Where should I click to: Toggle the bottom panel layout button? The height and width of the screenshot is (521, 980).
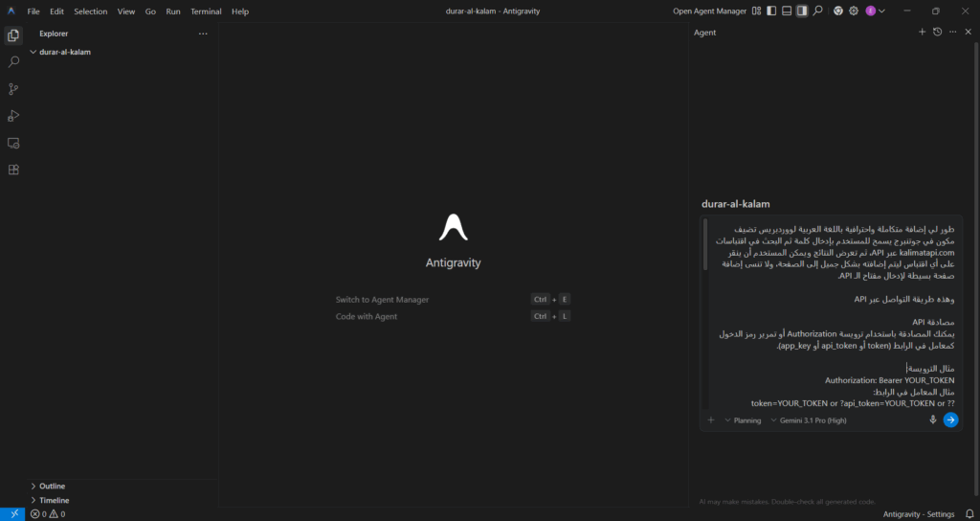[x=787, y=11]
